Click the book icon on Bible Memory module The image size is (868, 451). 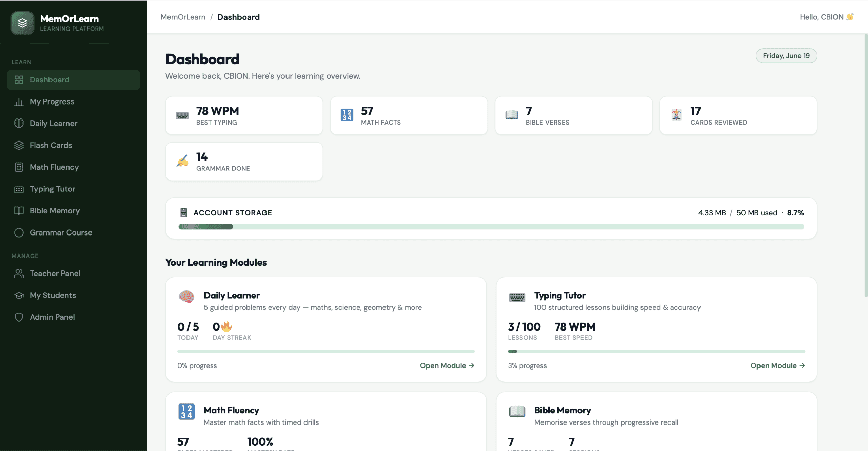click(x=517, y=412)
